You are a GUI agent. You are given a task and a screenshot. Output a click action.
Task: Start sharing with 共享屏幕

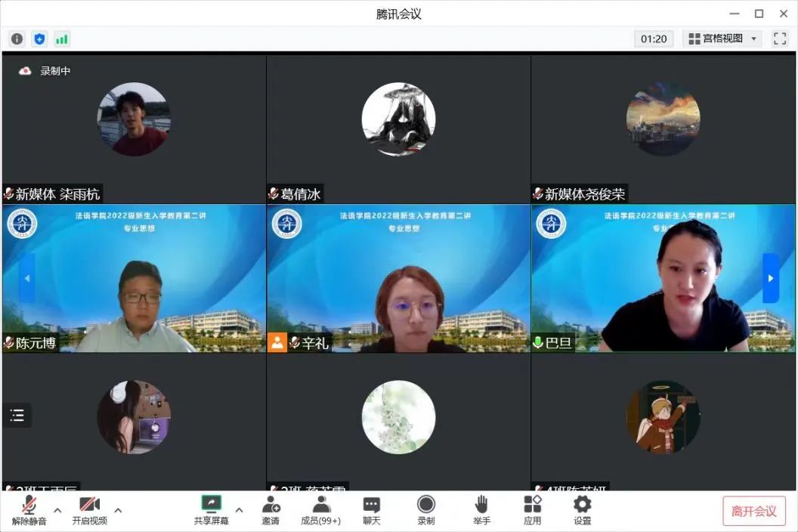(x=211, y=510)
